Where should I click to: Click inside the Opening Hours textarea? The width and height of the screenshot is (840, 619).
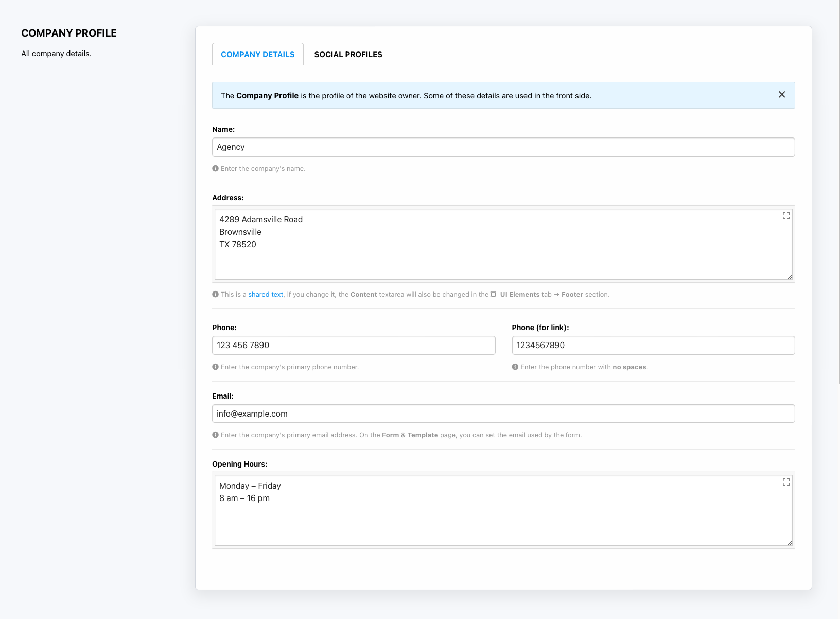coord(503,520)
